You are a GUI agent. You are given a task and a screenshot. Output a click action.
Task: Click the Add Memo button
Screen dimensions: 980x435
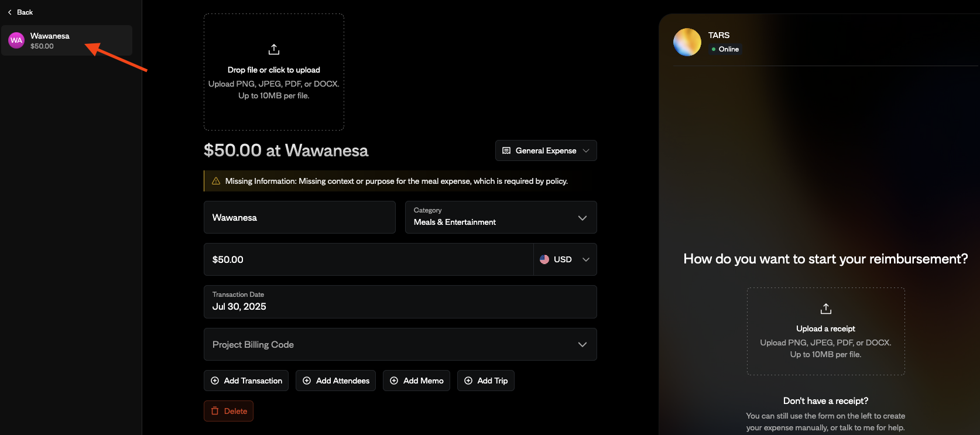tap(416, 381)
